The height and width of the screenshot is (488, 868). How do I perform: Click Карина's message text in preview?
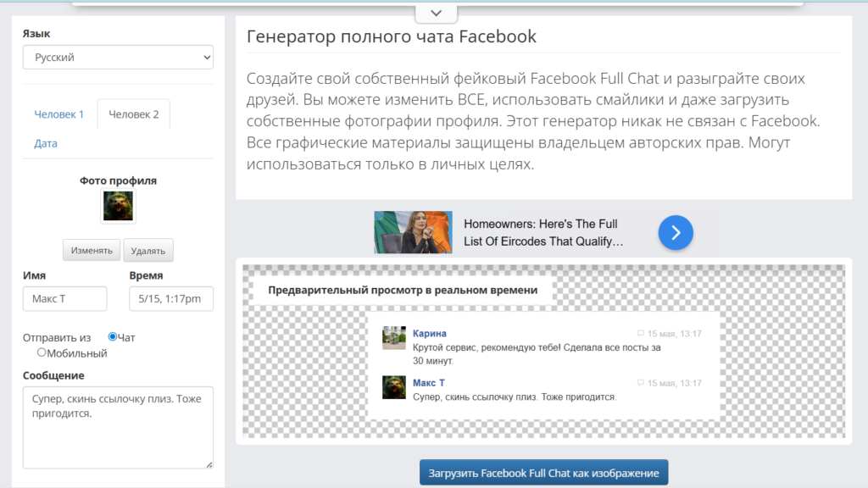click(537, 354)
